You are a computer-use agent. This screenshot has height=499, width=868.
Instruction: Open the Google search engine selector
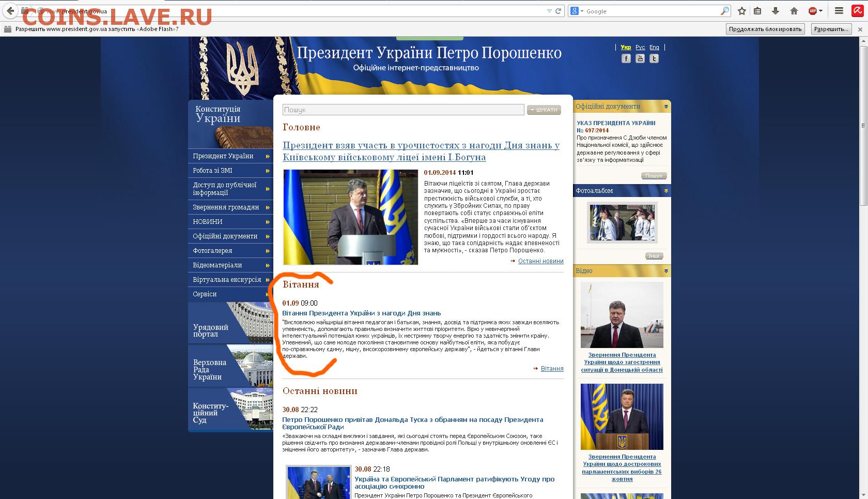pos(577,11)
